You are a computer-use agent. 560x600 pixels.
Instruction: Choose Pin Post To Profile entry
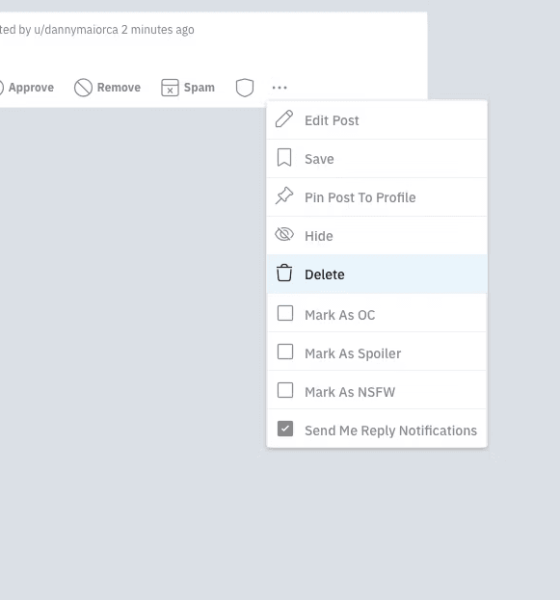[377, 197]
